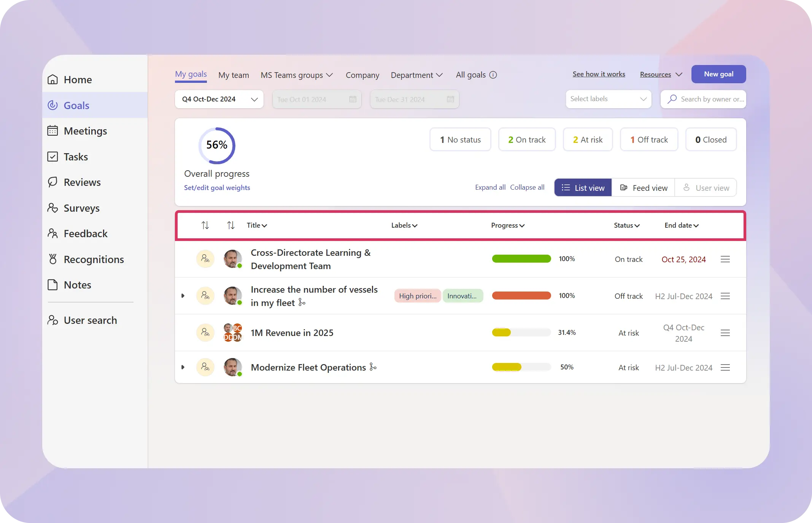The image size is (812, 523).
Task: Select the Company tab
Action: (362, 75)
